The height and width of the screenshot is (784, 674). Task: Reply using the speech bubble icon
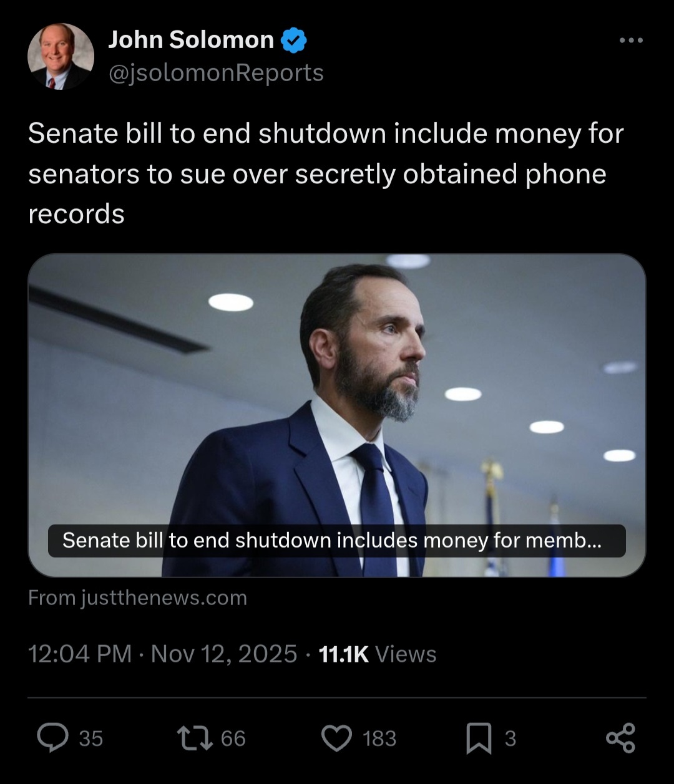pos(53,738)
